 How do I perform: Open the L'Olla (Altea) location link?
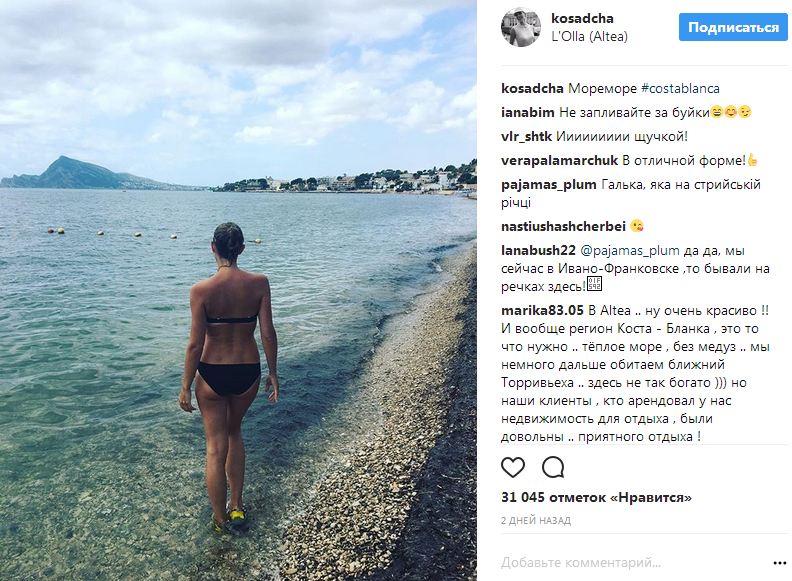(x=589, y=36)
